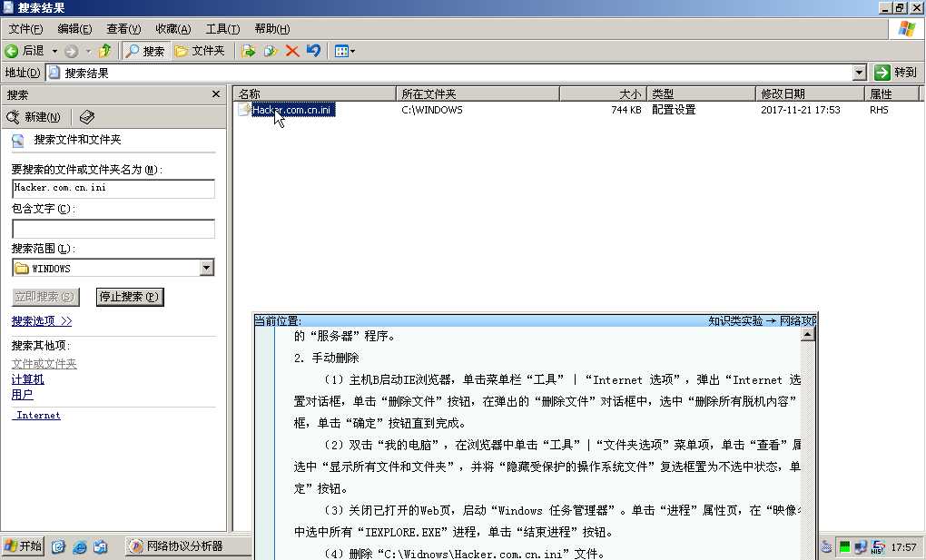
Task: Open the Back history dropdown arrow
Action: pos(54,52)
